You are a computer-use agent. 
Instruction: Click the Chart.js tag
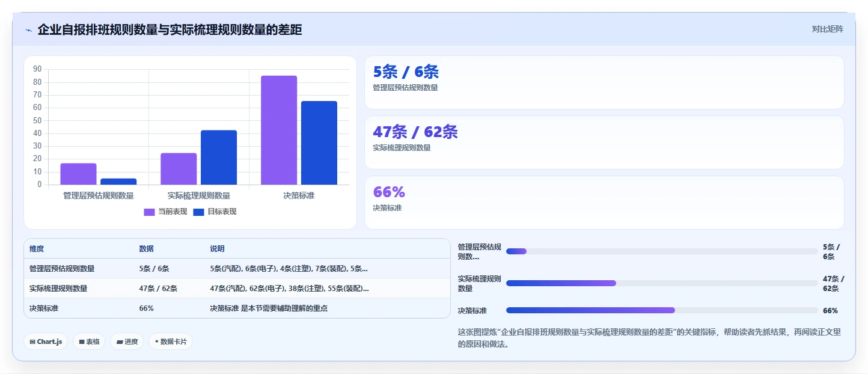point(46,342)
